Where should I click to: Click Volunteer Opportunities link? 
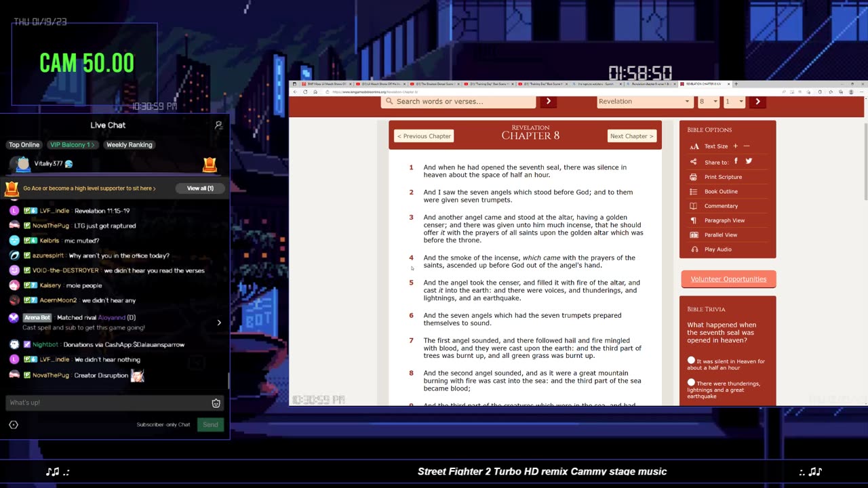[x=728, y=279]
